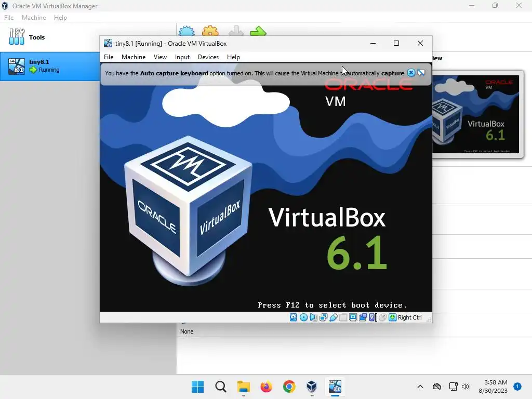Open File Explorer from the taskbar
Image resolution: width=532 pixels, height=399 pixels.
pos(243,387)
